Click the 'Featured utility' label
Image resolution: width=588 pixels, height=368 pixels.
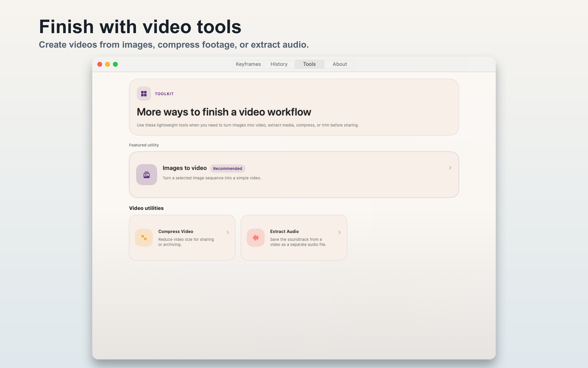coord(144,145)
